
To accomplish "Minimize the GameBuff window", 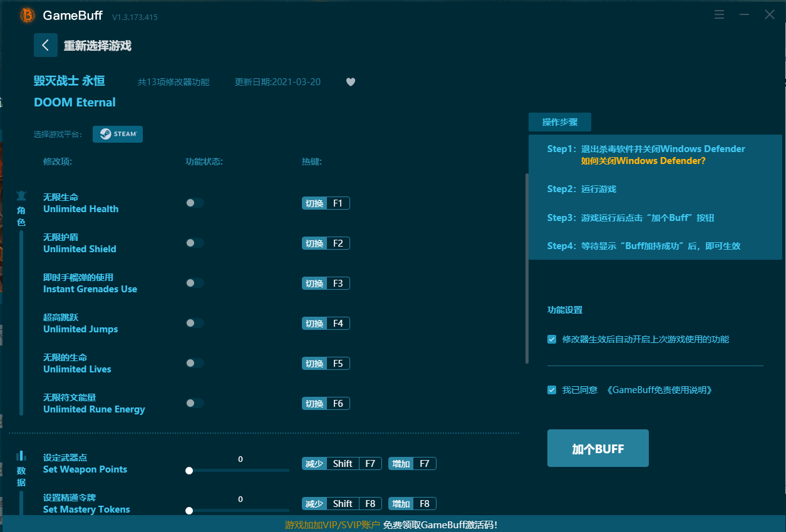I will point(744,14).
